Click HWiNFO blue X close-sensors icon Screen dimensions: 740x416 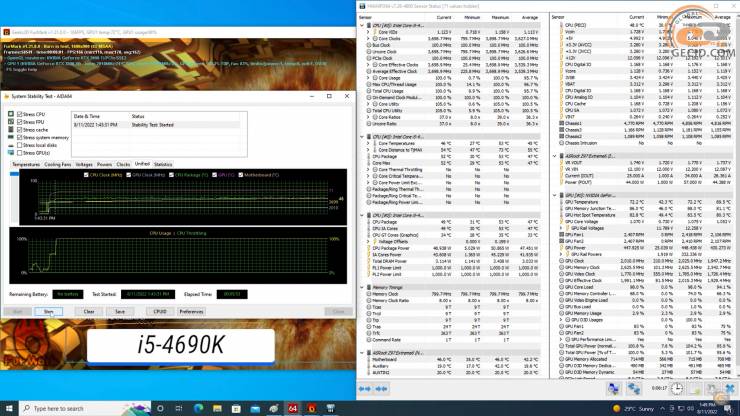click(730, 389)
